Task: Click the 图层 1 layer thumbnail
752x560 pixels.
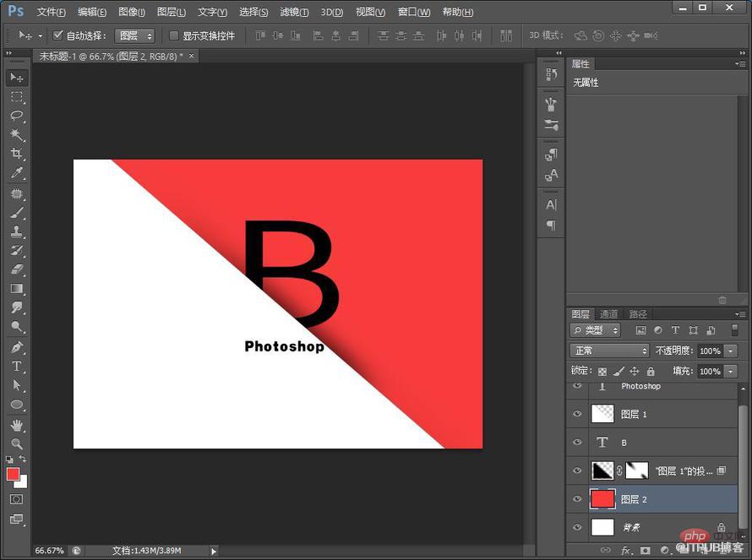Action: pos(602,414)
